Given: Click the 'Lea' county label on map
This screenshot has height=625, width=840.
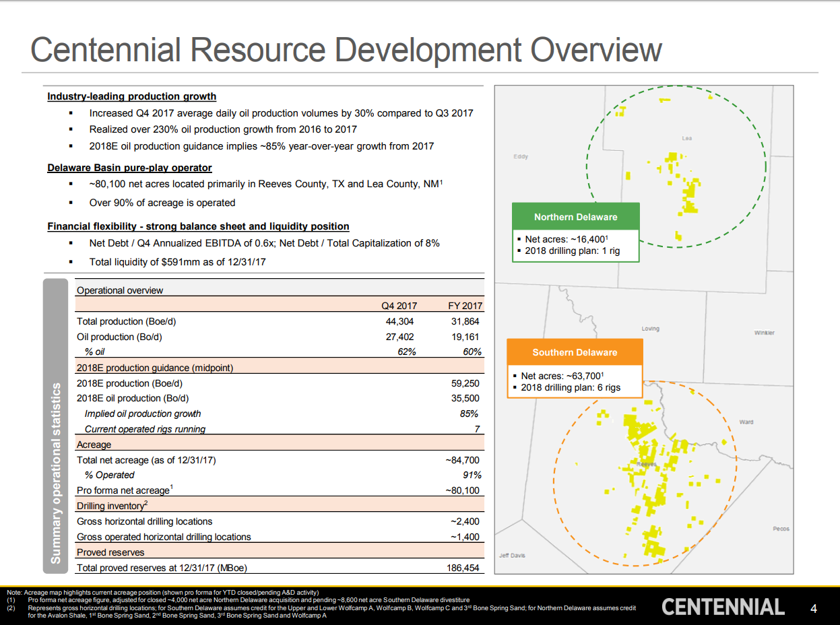Looking at the screenshot, I should coord(686,138).
